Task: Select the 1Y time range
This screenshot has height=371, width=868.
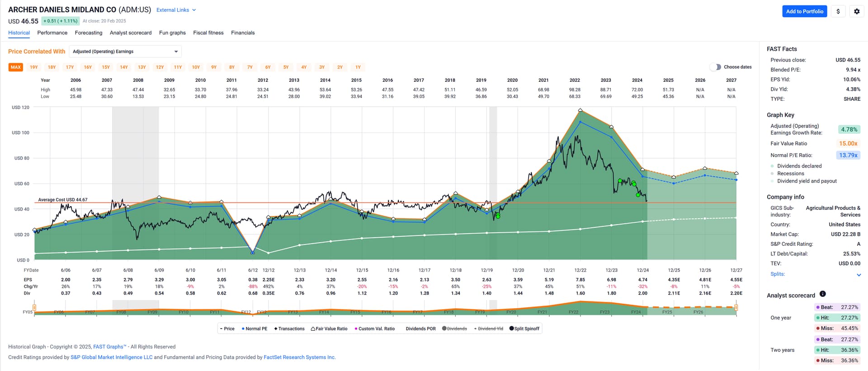Action: [x=358, y=67]
